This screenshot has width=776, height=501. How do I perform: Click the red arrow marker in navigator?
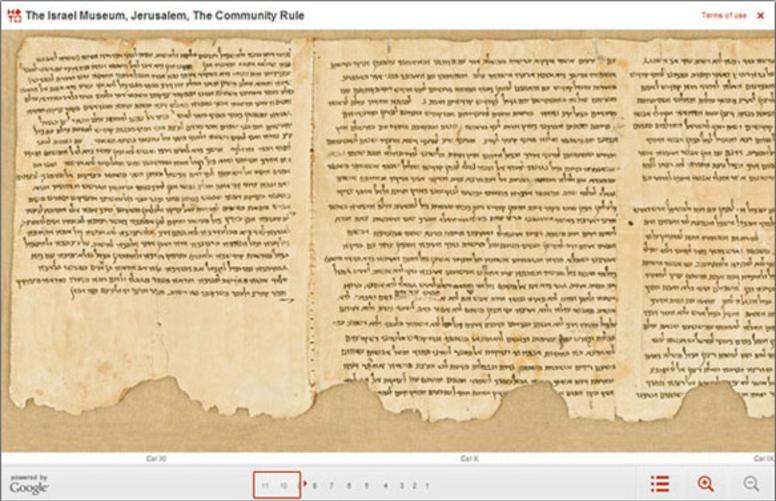tap(305, 484)
